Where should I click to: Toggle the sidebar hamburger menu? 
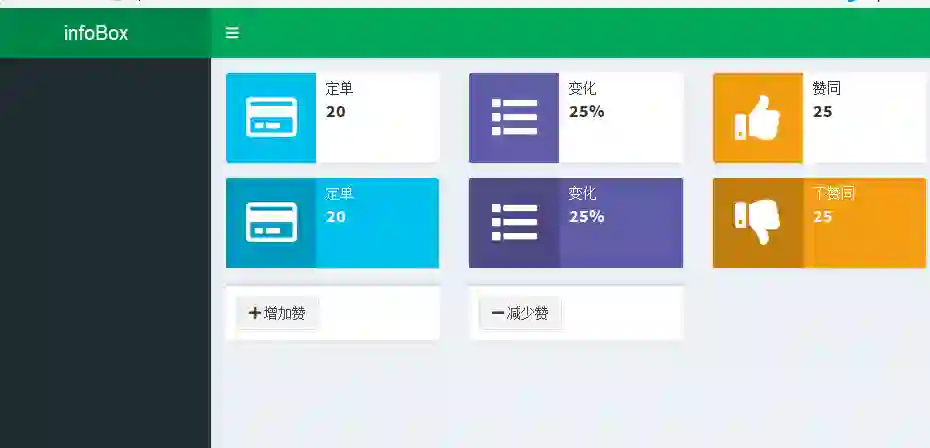click(232, 33)
